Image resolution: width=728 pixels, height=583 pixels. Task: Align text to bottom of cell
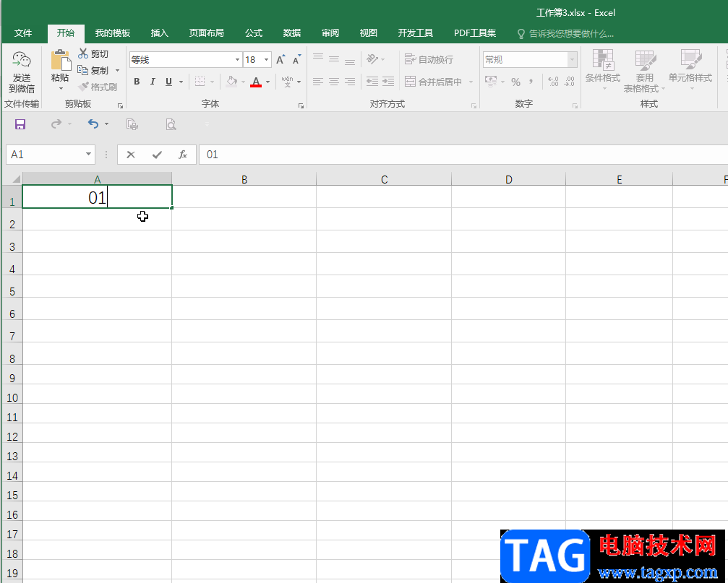(x=350, y=60)
